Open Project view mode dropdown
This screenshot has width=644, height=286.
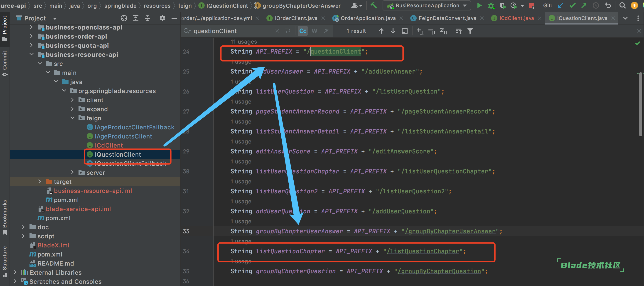coord(55,18)
